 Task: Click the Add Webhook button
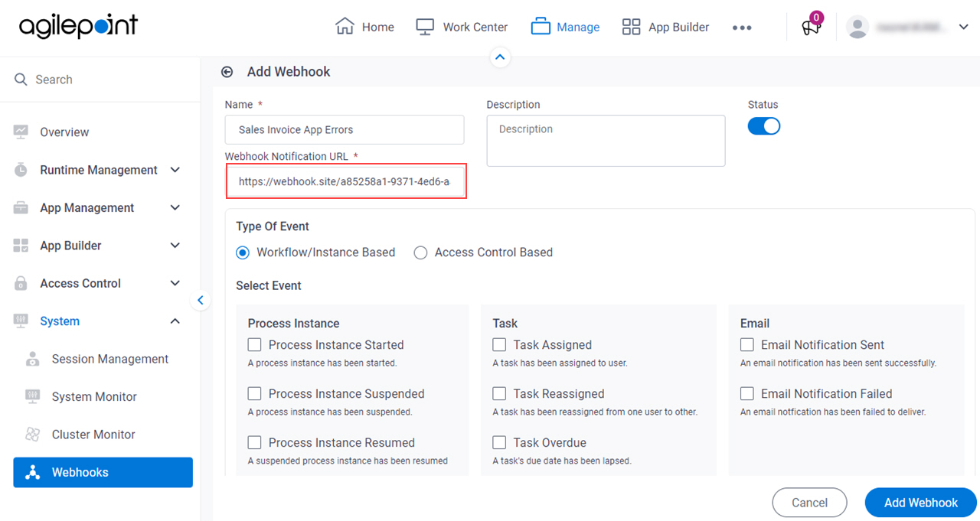click(x=921, y=503)
